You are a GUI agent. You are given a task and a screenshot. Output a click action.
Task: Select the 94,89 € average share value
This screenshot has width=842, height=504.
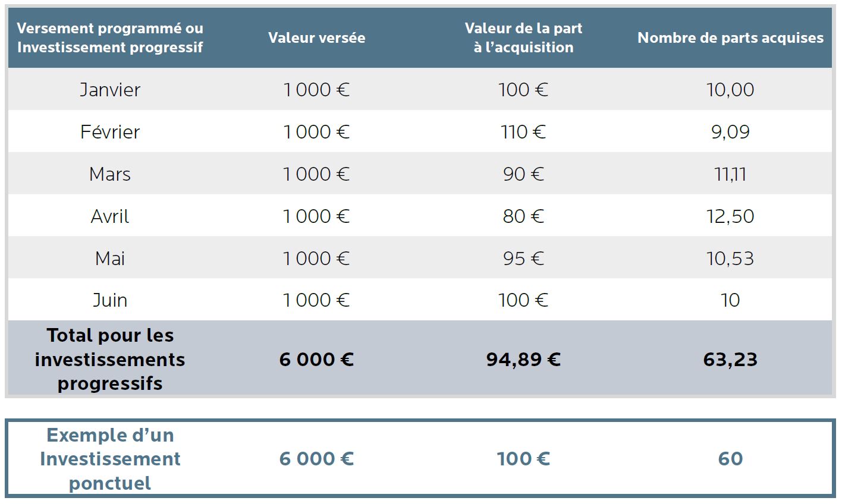[523, 360]
